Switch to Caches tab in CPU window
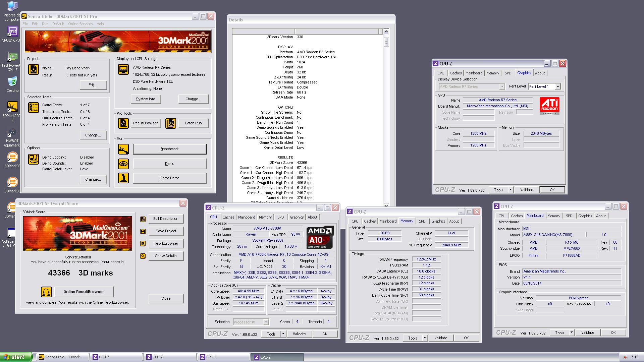Viewport: 644px width, 362px height. click(x=228, y=217)
